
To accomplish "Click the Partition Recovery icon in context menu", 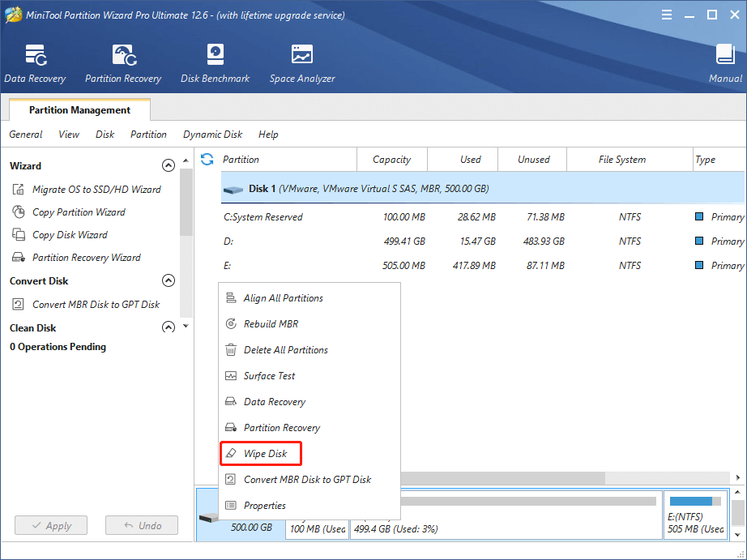I will 231,427.
